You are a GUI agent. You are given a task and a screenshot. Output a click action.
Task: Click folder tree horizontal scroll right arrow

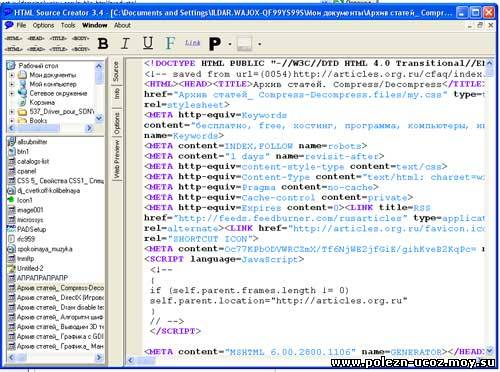(x=89, y=128)
